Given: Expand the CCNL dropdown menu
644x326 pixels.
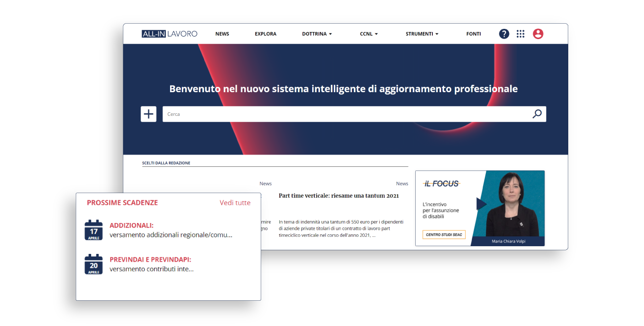Looking at the screenshot, I should 369,34.
